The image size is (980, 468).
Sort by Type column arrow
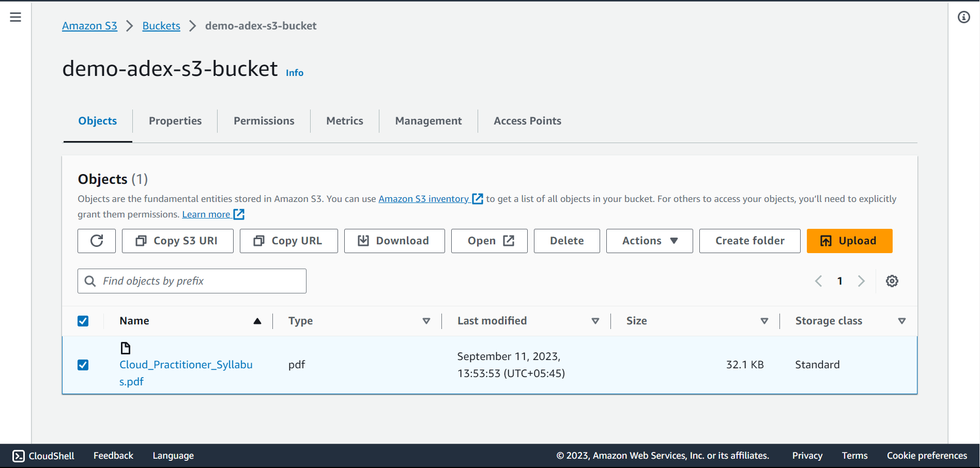426,321
